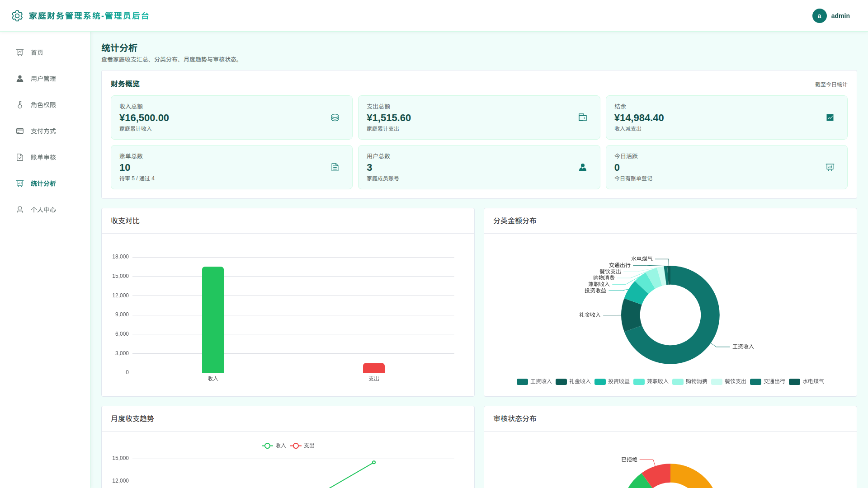The image size is (868, 488).
Task: Go to 用户管理 in the sidebar
Action: pos(45,79)
